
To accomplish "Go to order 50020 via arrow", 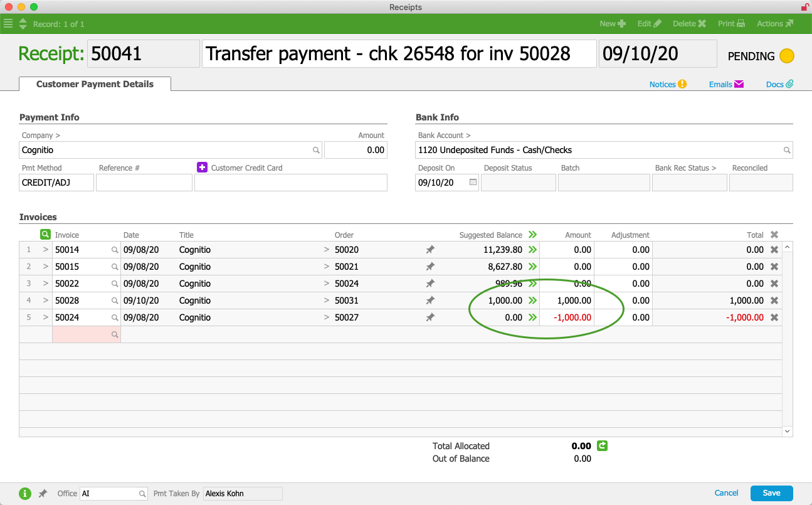I will (326, 250).
